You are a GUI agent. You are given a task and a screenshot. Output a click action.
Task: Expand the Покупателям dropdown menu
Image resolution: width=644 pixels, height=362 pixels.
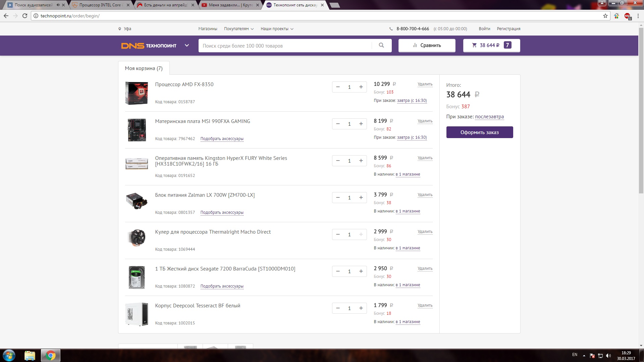pos(238,29)
